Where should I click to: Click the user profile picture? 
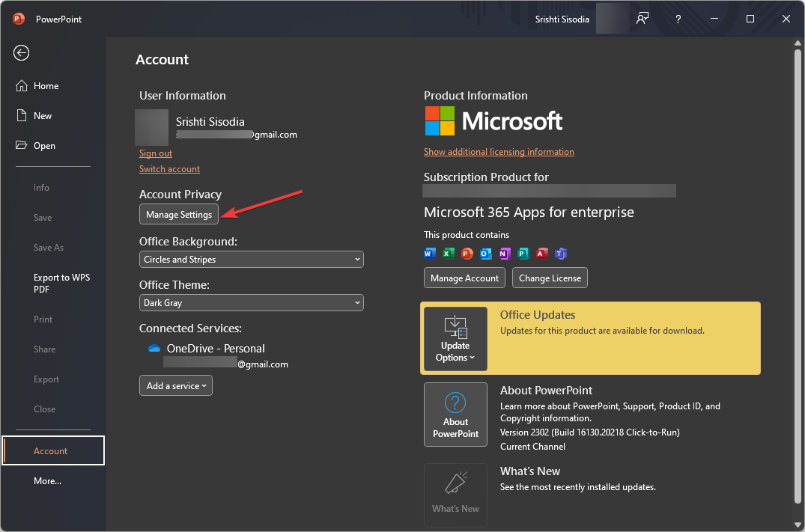coord(151,127)
